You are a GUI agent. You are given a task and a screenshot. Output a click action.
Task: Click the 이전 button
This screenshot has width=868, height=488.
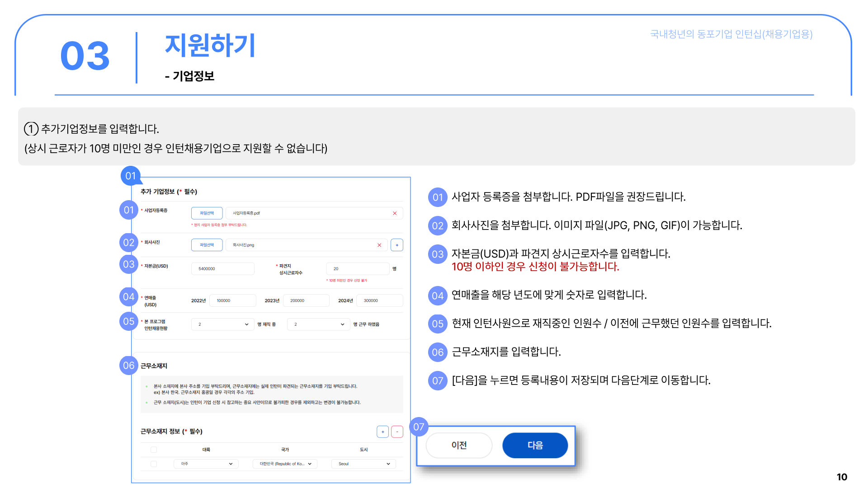[x=459, y=445]
